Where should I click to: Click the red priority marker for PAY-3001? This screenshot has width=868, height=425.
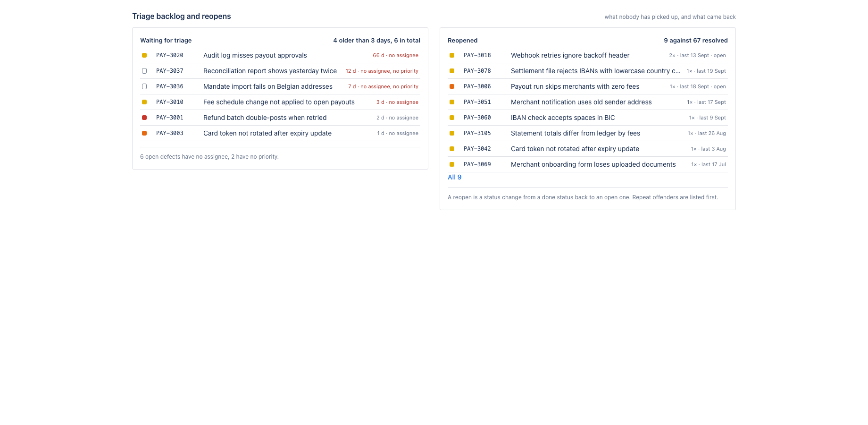click(x=144, y=118)
